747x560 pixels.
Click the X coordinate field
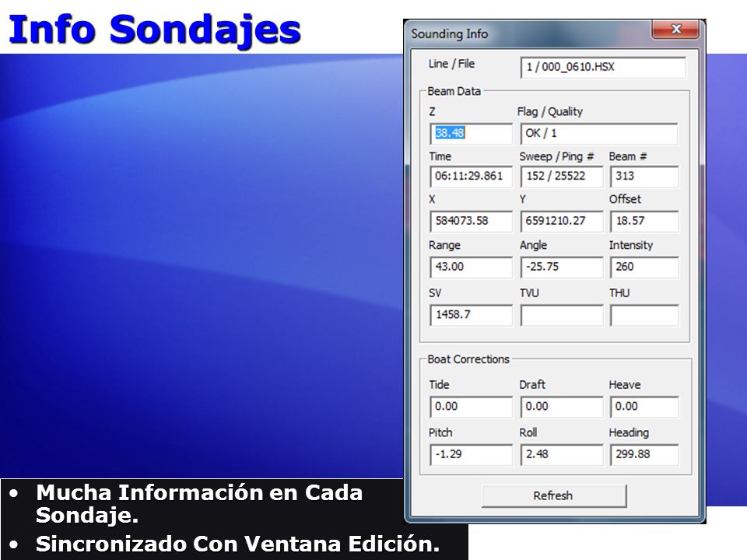tap(471, 221)
